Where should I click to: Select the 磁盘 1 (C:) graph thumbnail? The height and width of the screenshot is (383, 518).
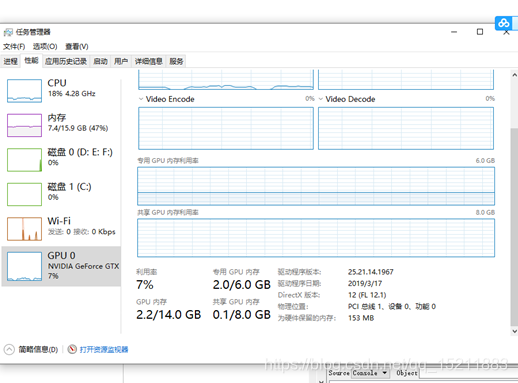coord(24,194)
